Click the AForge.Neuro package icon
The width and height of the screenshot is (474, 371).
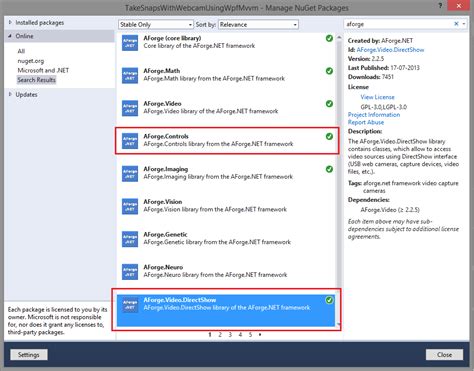(x=130, y=271)
